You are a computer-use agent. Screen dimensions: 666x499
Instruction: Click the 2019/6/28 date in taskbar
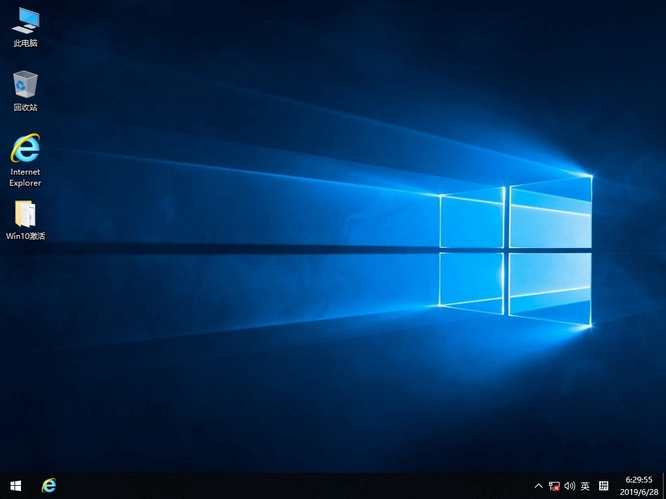(x=638, y=492)
